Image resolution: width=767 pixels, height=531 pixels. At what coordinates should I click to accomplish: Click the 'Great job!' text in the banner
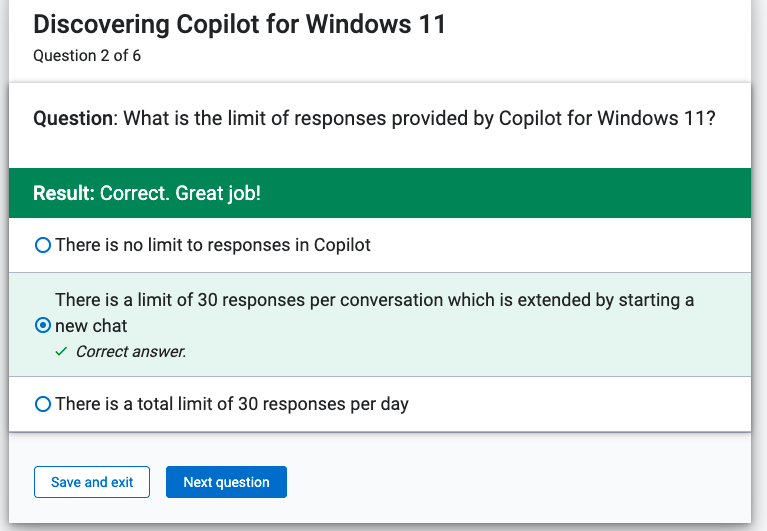218,194
